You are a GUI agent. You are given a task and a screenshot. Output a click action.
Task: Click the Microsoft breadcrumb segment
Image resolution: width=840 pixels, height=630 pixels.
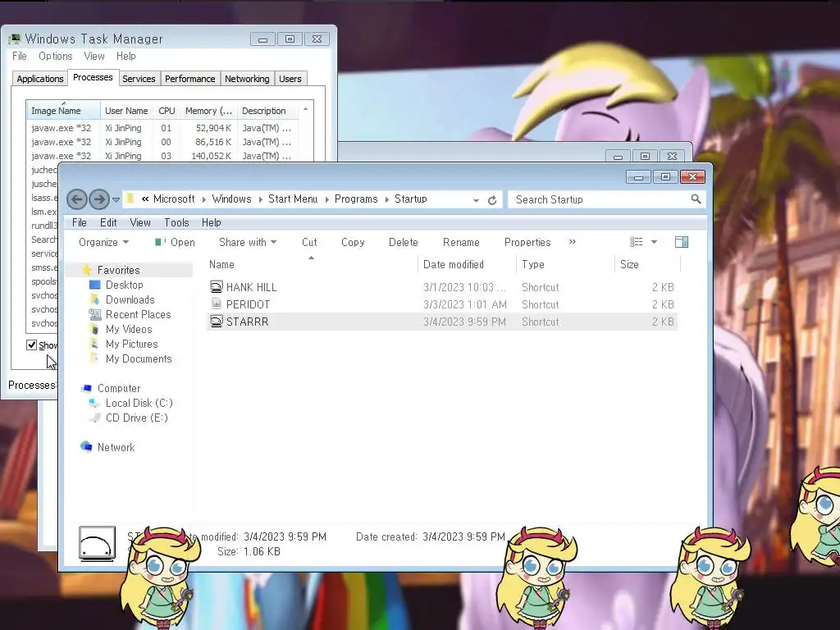(x=174, y=199)
